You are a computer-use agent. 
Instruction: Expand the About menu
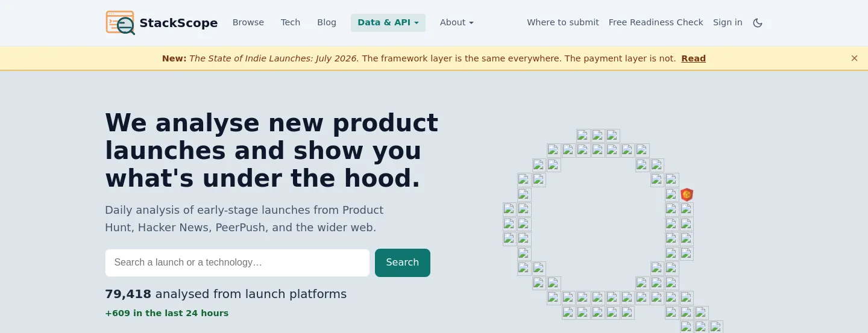457,22
